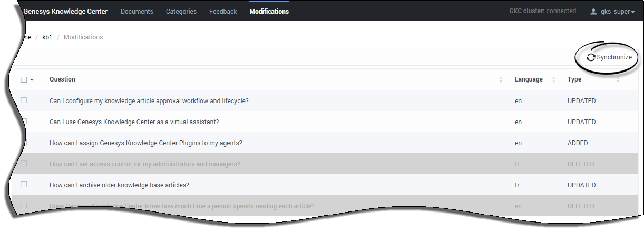Sort by Question column arrows icon
This screenshot has height=232, width=644.
[500, 80]
